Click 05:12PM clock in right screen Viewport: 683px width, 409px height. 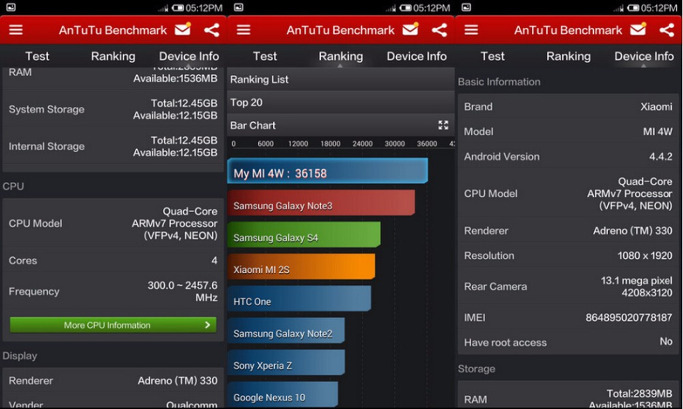click(x=659, y=8)
